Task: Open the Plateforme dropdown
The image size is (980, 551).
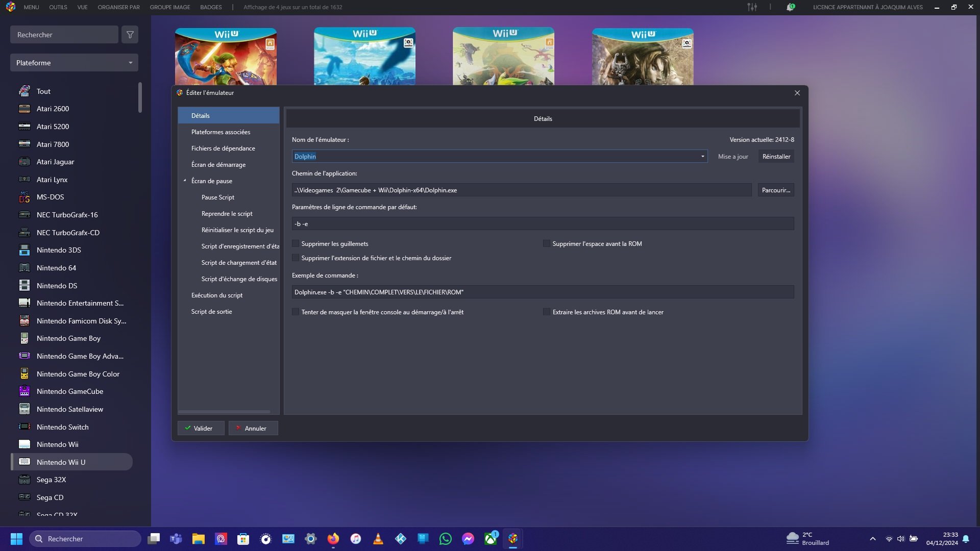Action: pyautogui.click(x=74, y=63)
